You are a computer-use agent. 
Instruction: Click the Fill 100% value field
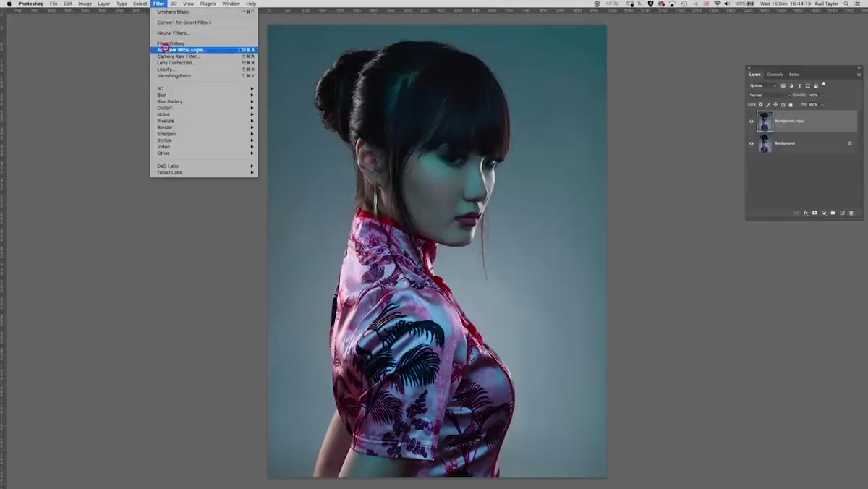(814, 105)
